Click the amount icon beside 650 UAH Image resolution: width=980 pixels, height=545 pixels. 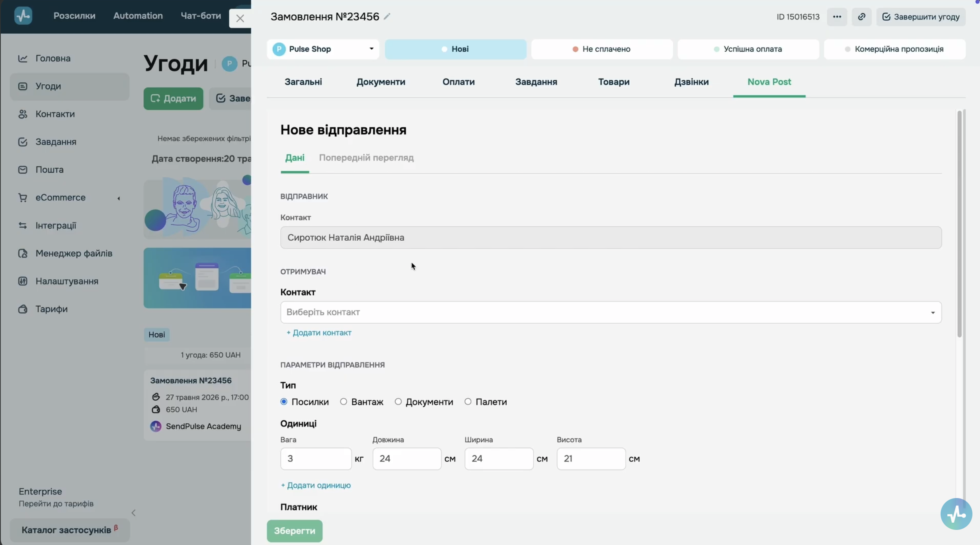click(156, 409)
